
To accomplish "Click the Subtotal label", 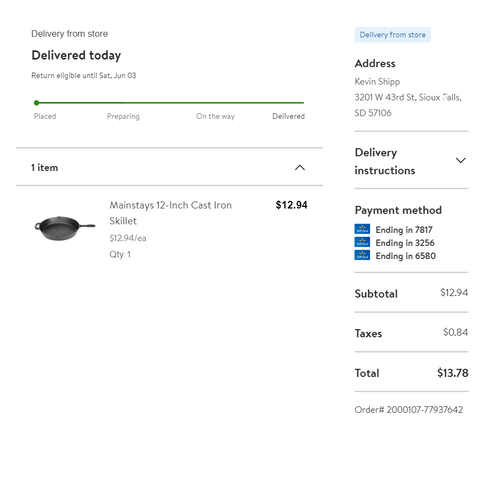I will click(x=376, y=294).
